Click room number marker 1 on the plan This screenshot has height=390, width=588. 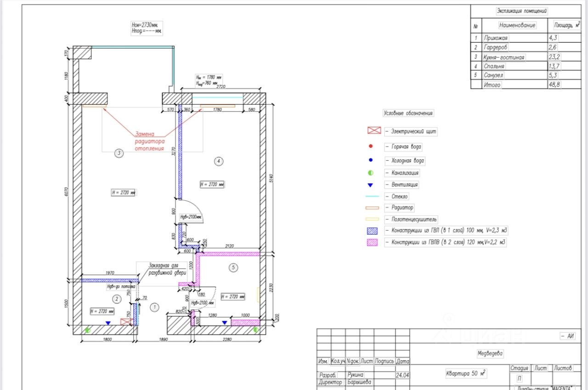(x=154, y=306)
